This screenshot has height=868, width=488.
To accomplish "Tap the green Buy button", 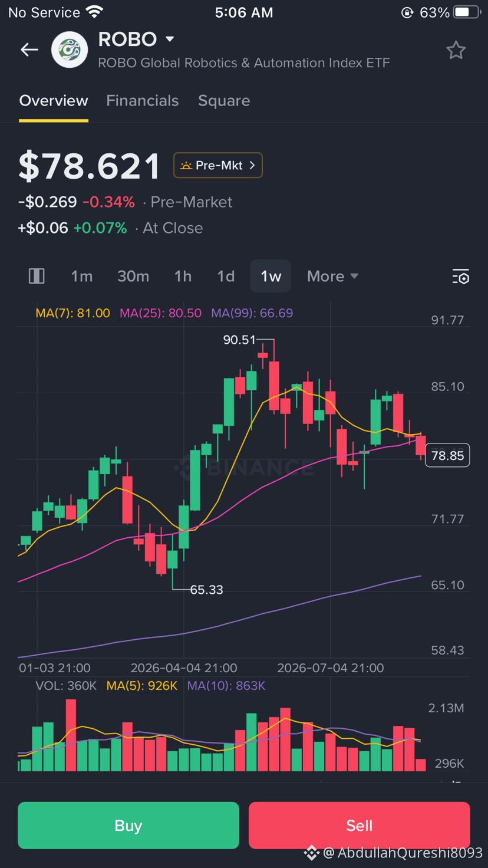I will [x=128, y=826].
